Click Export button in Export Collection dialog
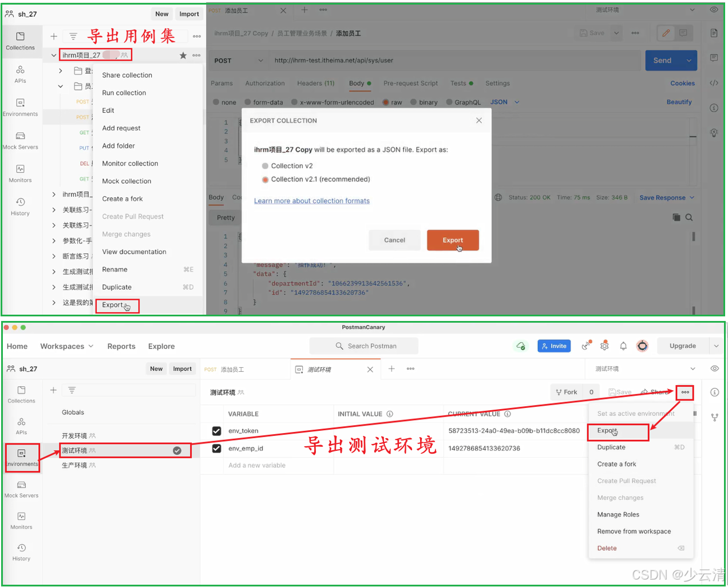Viewport: 728px width, 587px height. point(453,240)
